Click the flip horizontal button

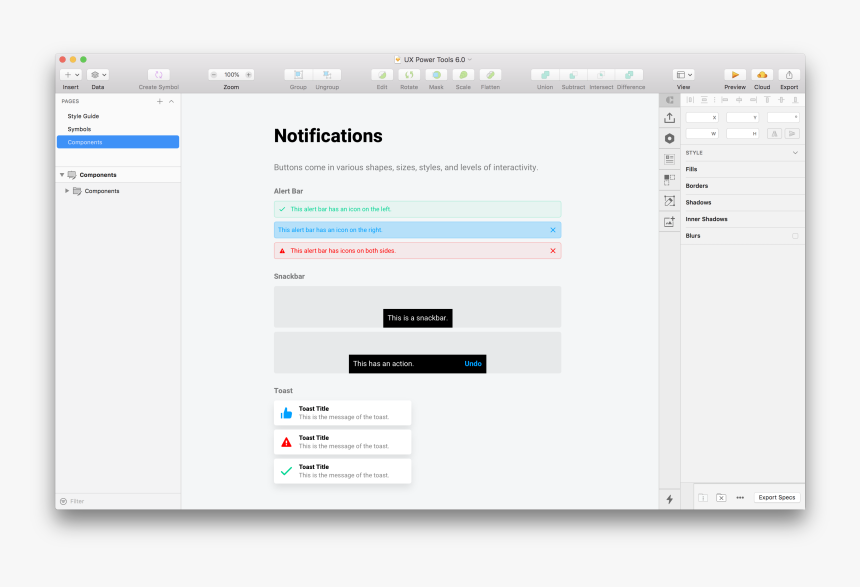pos(774,134)
